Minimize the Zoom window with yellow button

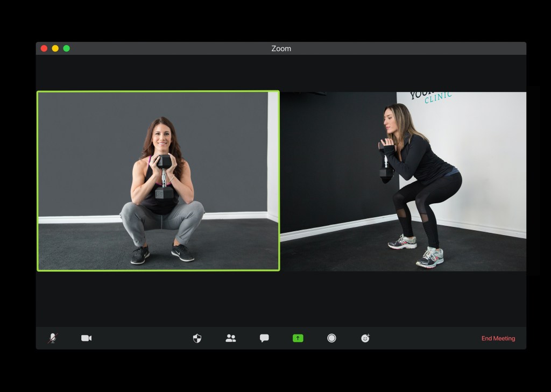pyautogui.click(x=55, y=48)
